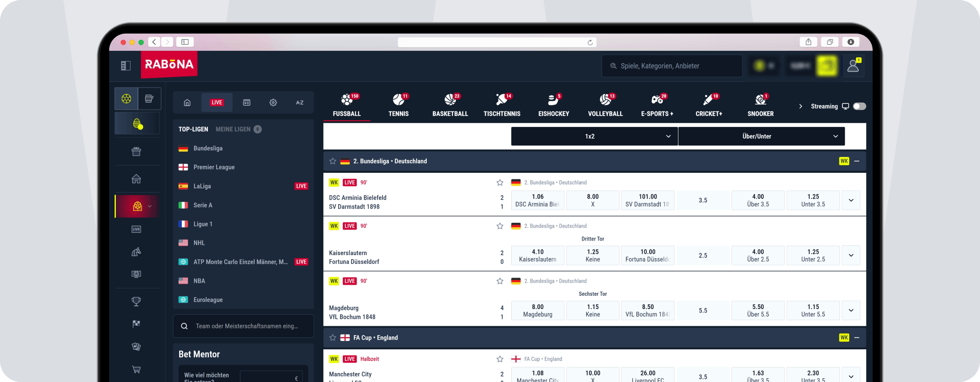Open the 1x2 market dropdown

coord(594,136)
